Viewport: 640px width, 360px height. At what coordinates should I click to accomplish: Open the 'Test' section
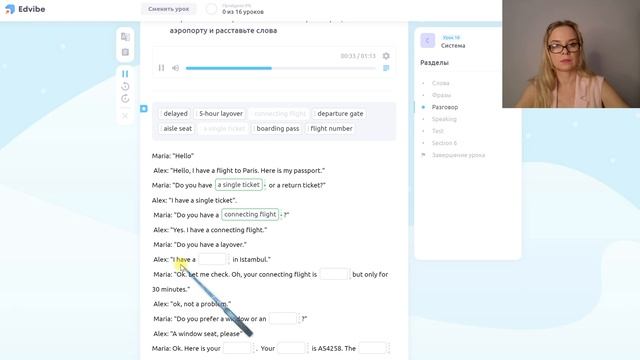coord(438,131)
